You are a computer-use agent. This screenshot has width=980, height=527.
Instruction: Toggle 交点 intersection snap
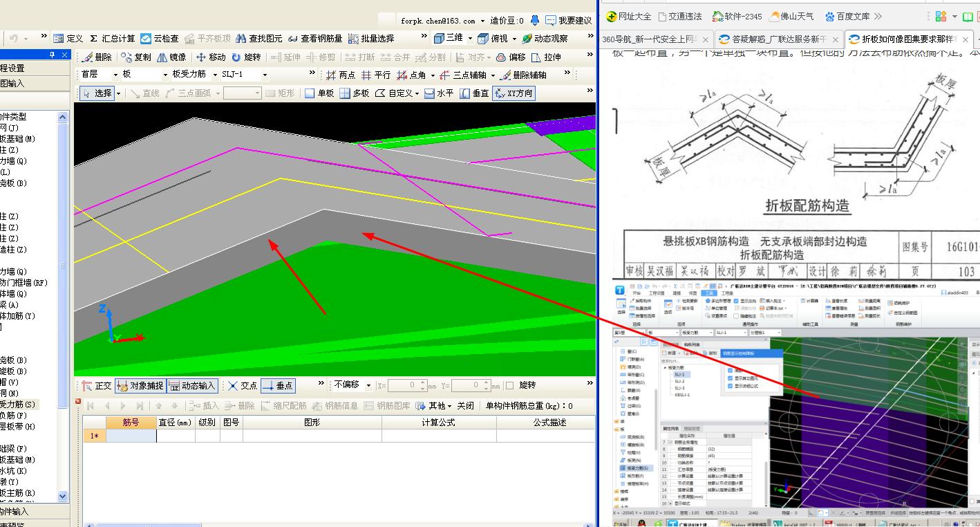tap(243, 385)
